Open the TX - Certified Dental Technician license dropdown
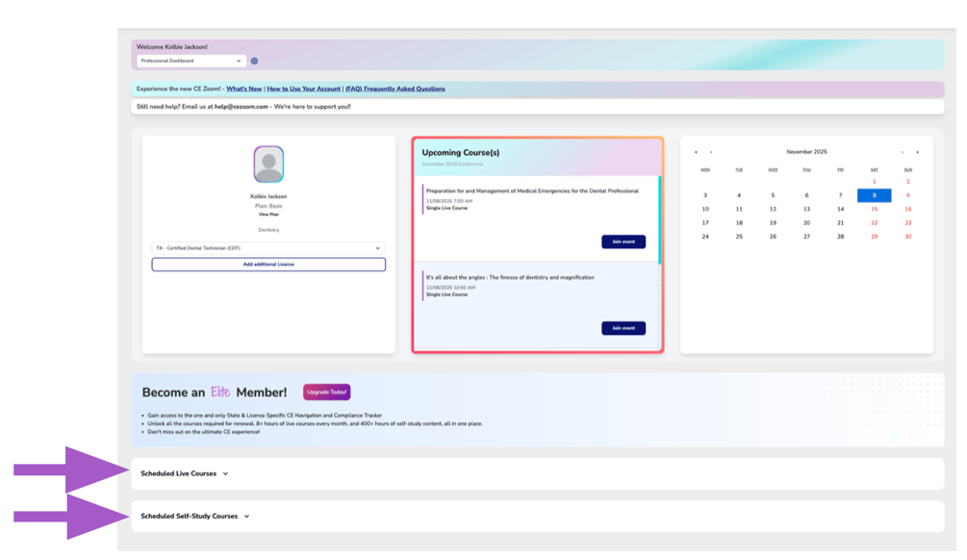The width and height of the screenshot is (967, 560). 268,248
